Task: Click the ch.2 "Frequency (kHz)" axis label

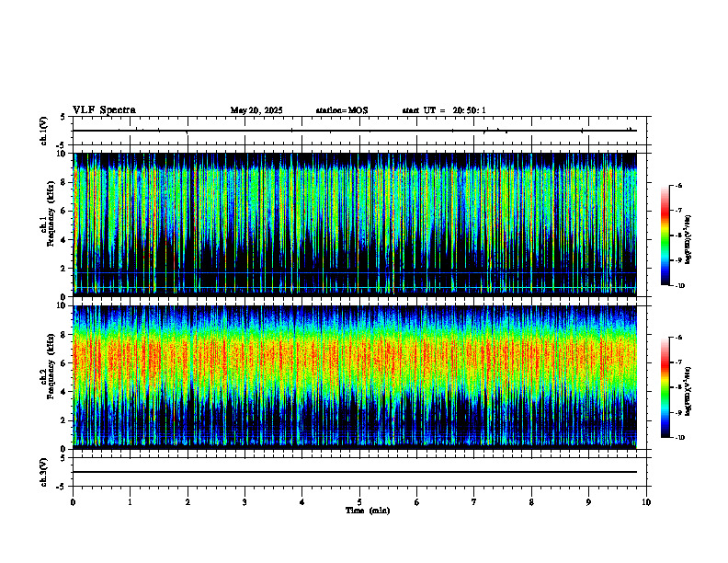Action: pos(51,366)
